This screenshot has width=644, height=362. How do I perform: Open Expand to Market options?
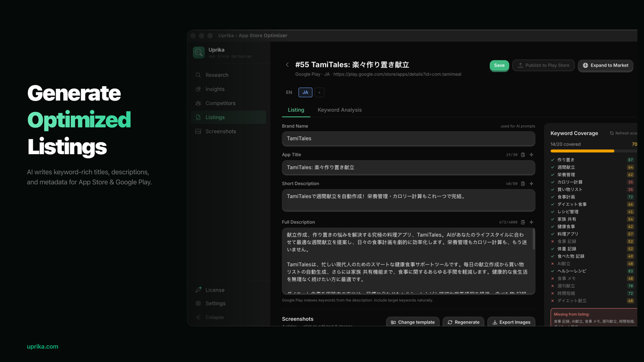[605, 65]
